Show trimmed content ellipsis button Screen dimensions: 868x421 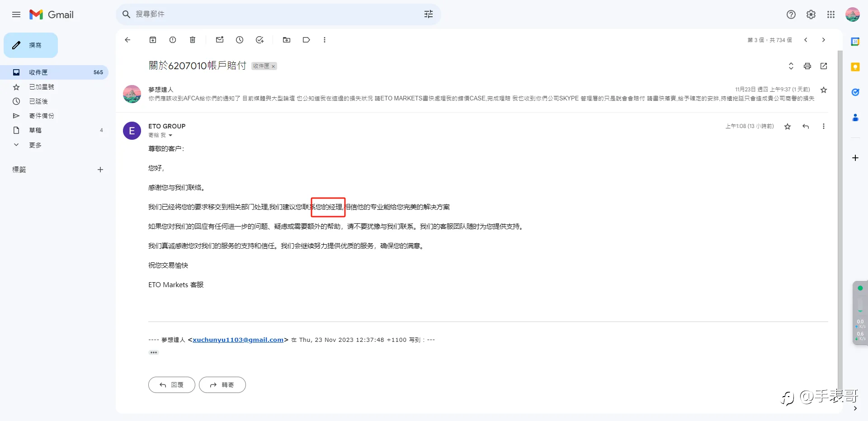pyautogui.click(x=154, y=352)
